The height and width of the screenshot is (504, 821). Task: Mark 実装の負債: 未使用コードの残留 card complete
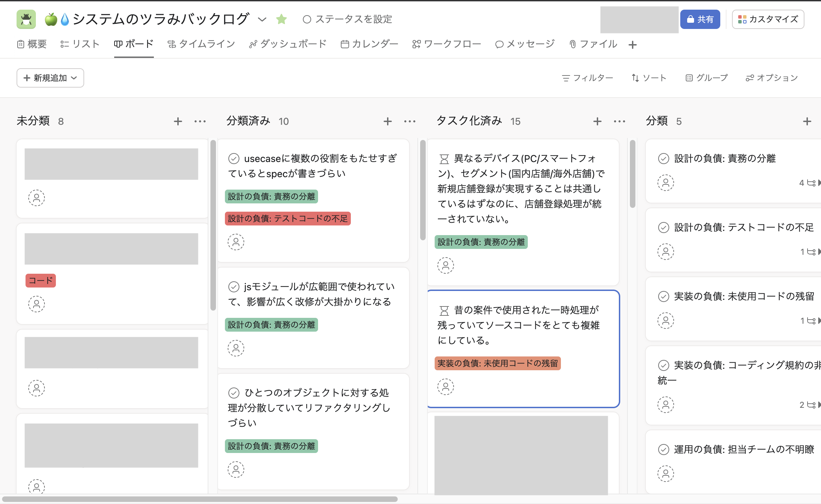[664, 296]
